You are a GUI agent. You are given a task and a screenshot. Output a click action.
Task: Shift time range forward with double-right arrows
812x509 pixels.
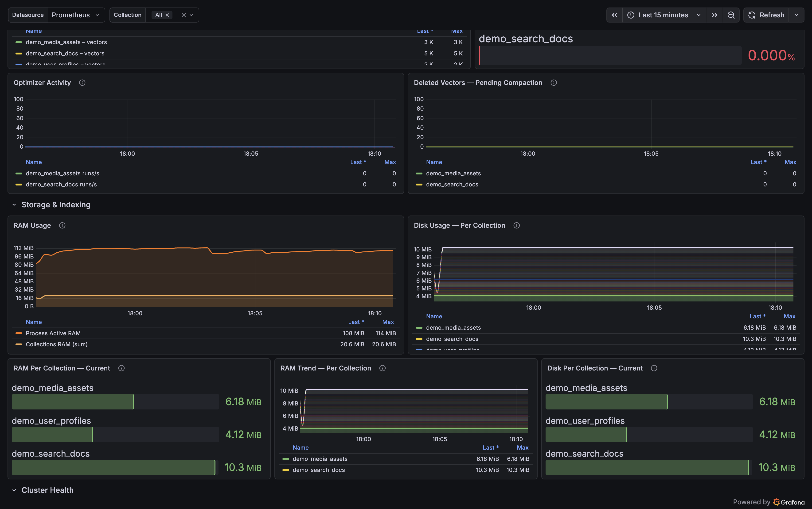[x=715, y=15]
